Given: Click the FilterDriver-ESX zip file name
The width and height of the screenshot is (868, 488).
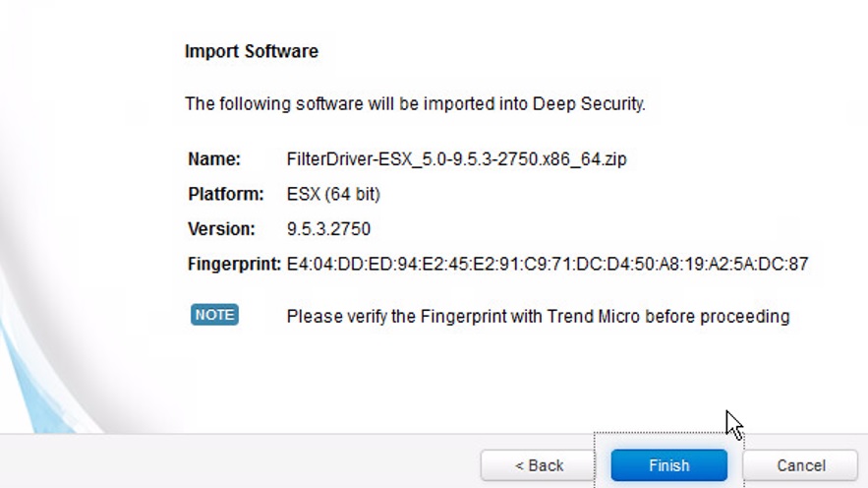Looking at the screenshot, I should click(456, 159).
